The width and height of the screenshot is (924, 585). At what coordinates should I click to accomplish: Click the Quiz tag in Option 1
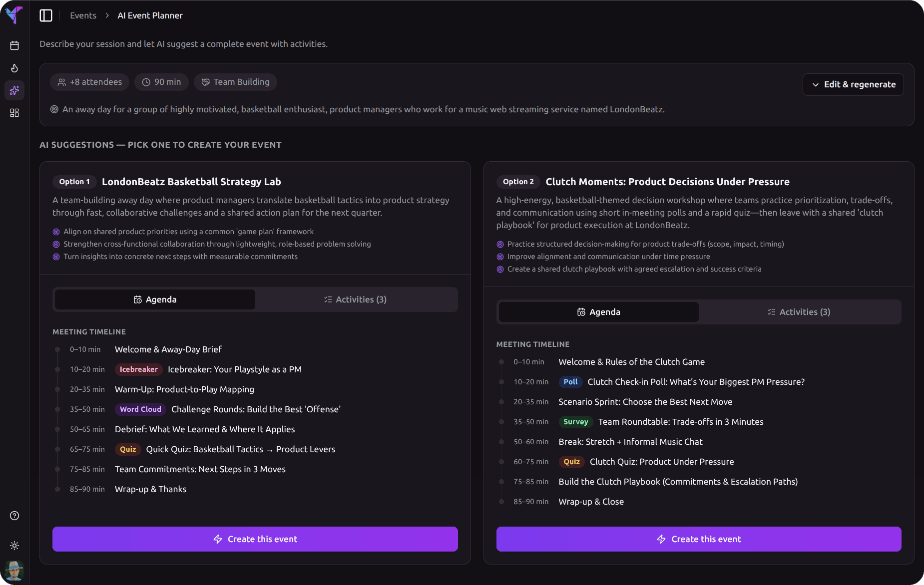pyautogui.click(x=128, y=449)
